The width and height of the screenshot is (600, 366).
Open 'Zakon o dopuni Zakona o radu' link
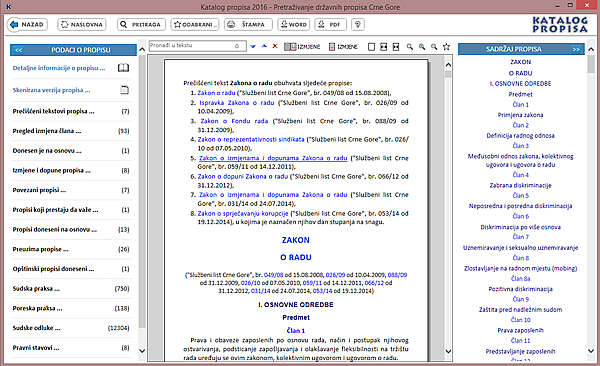243,176
